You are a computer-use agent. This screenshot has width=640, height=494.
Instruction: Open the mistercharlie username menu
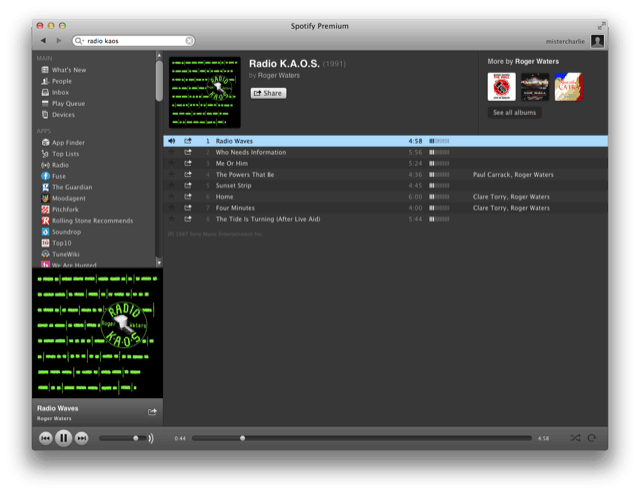[x=565, y=41]
